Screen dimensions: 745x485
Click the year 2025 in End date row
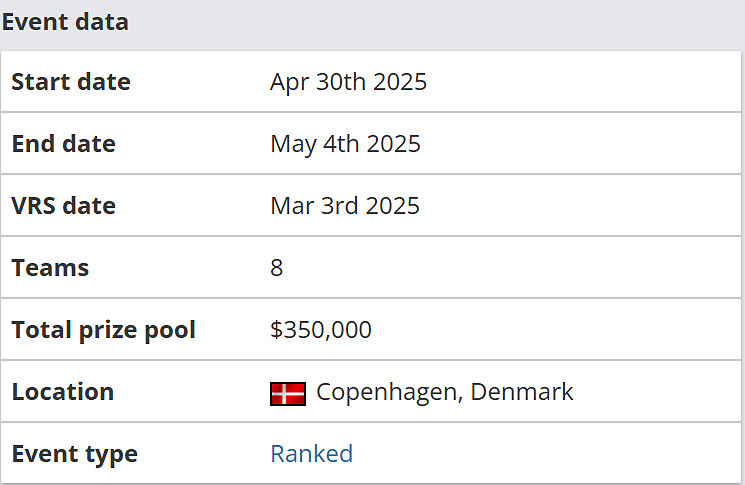pyautogui.click(x=394, y=144)
